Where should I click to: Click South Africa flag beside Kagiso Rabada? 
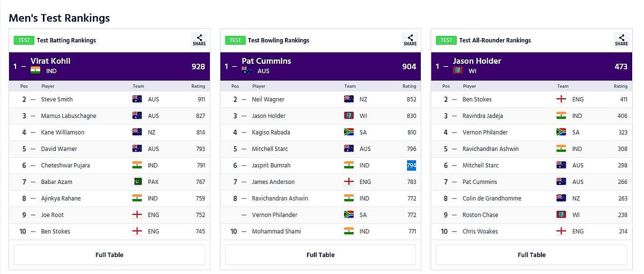tap(348, 132)
